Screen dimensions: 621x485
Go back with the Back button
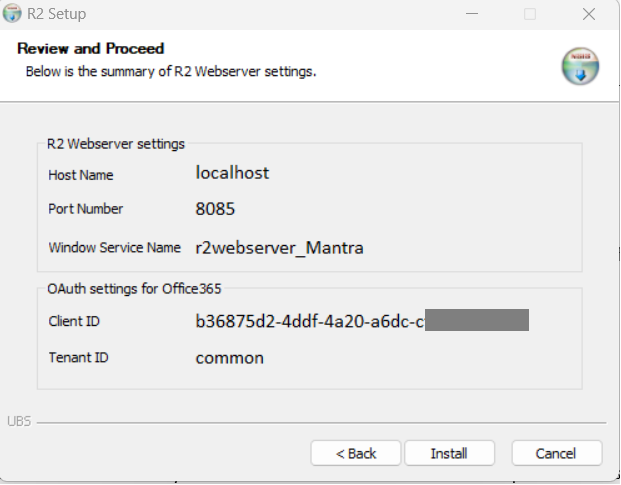[356, 453]
